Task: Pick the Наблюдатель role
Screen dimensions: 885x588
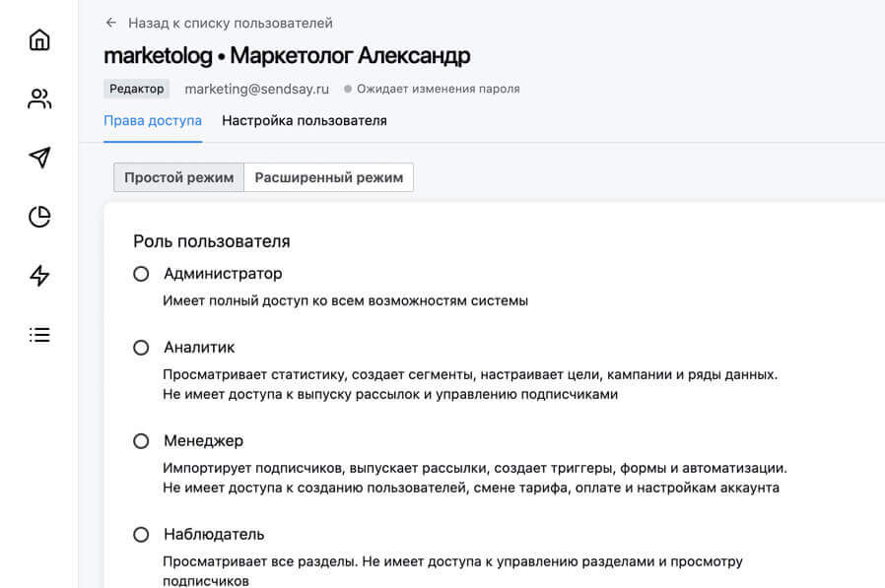Action: (140, 534)
